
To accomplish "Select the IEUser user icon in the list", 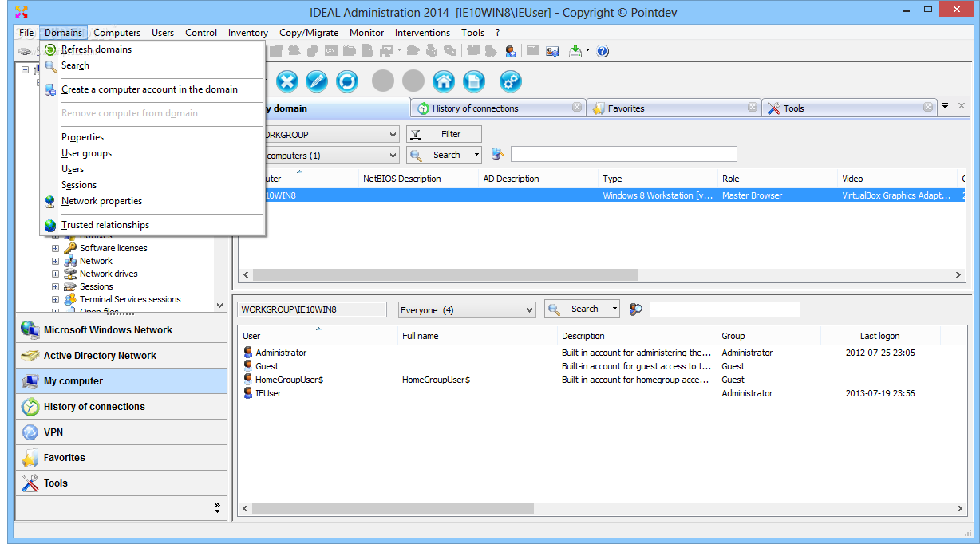I will (248, 393).
